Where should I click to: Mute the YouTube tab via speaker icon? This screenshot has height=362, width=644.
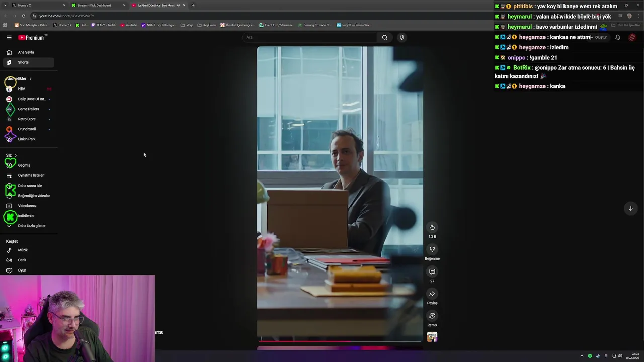click(178, 5)
